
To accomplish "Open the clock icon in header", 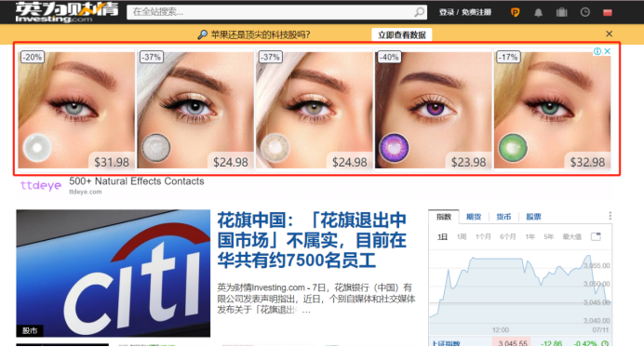I will point(584,12).
